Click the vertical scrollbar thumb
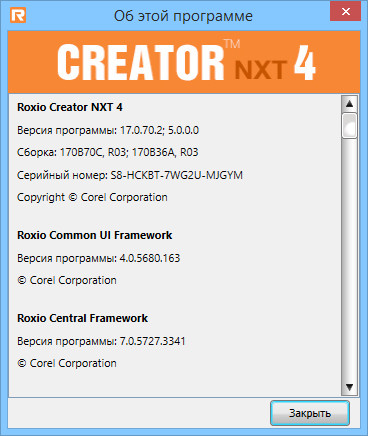Viewport: 368px width, 436px height. pyautogui.click(x=349, y=126)
